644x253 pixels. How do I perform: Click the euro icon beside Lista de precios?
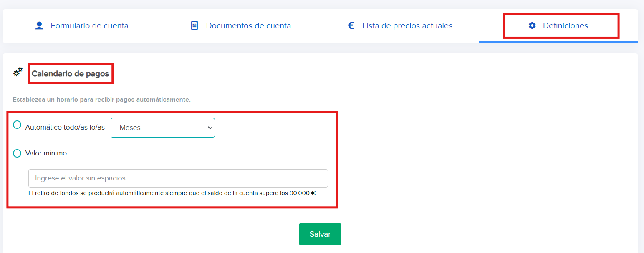(351, 26)
